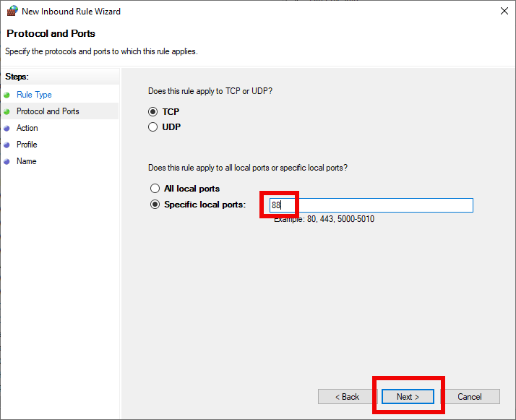Click the purple bullet beside Name
The width and height of the screenshot is (516, 420).
[7, 162]
